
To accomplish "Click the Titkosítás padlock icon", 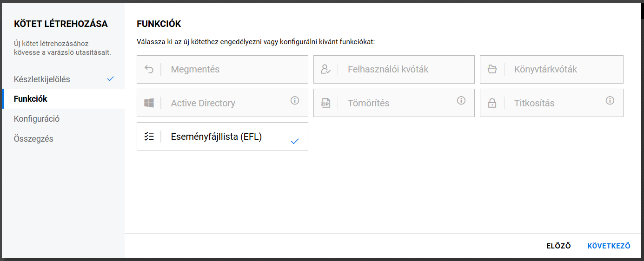I will pyautogui.click(x=492, y=103).
